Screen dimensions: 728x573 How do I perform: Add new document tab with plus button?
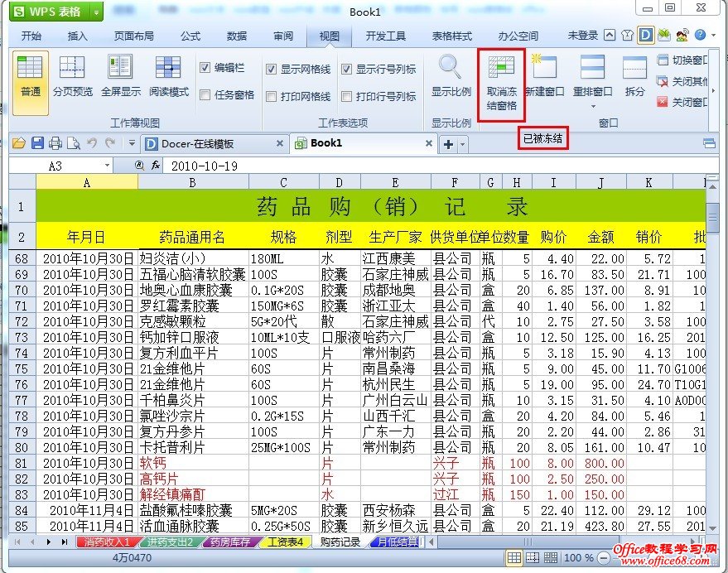448,144
